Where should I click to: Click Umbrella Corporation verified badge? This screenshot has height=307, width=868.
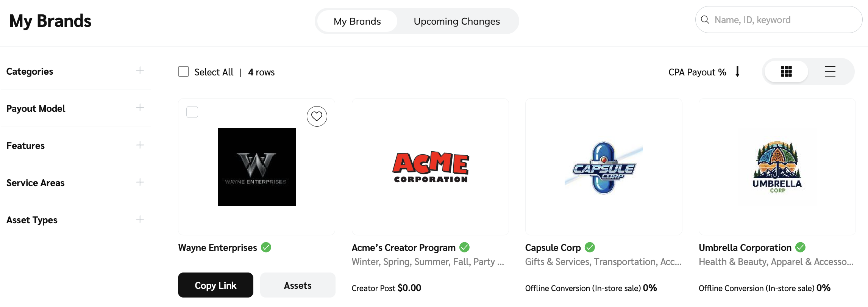(x=801, y=247)
